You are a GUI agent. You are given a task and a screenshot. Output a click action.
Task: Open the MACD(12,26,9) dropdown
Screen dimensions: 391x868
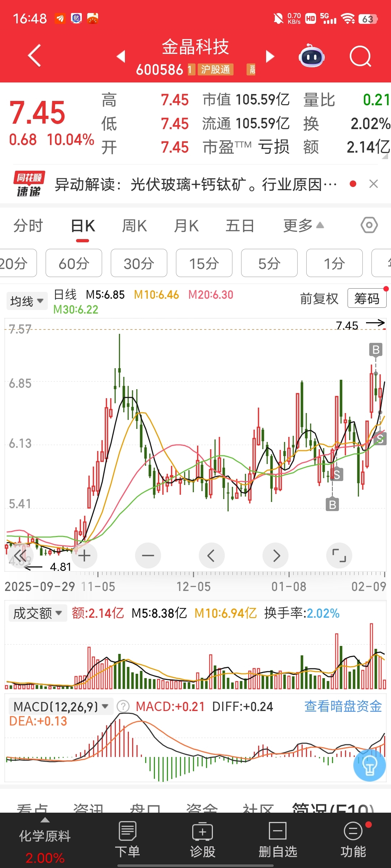click(x=61, y=706)
